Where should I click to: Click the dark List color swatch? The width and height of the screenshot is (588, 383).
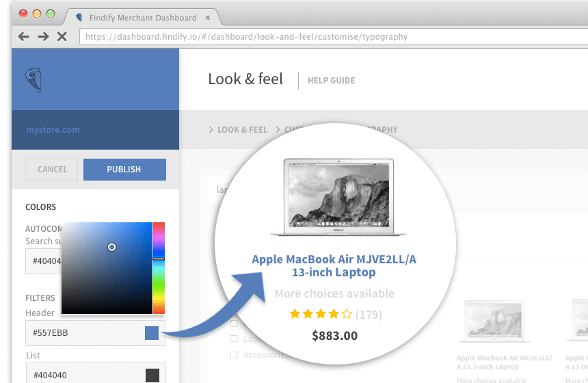click(152, 375)
